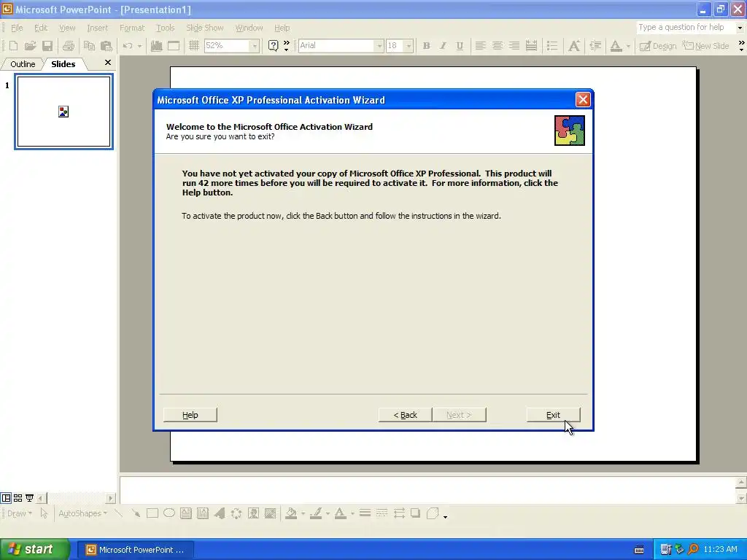747x560 pixels.
Task: Click the Help button in wizard
Action: 190,415
